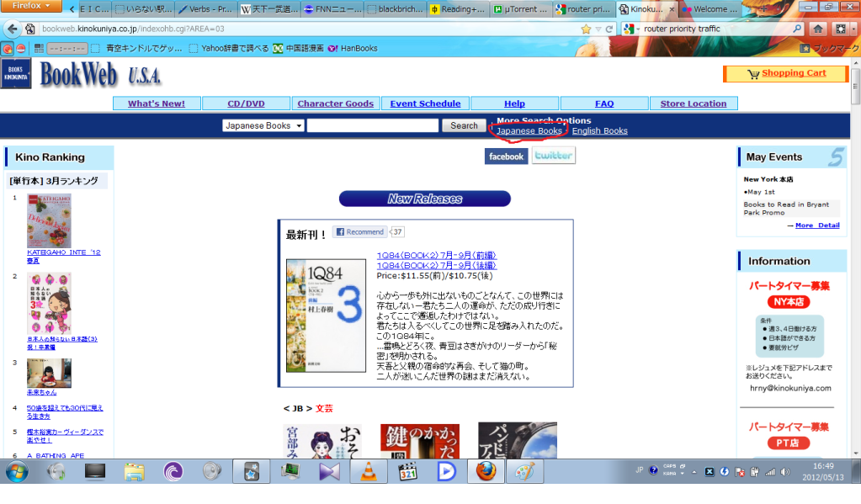Expand the hidden system tray icons
The width and height of the screenshot is (861, 504).
(694, 472)
